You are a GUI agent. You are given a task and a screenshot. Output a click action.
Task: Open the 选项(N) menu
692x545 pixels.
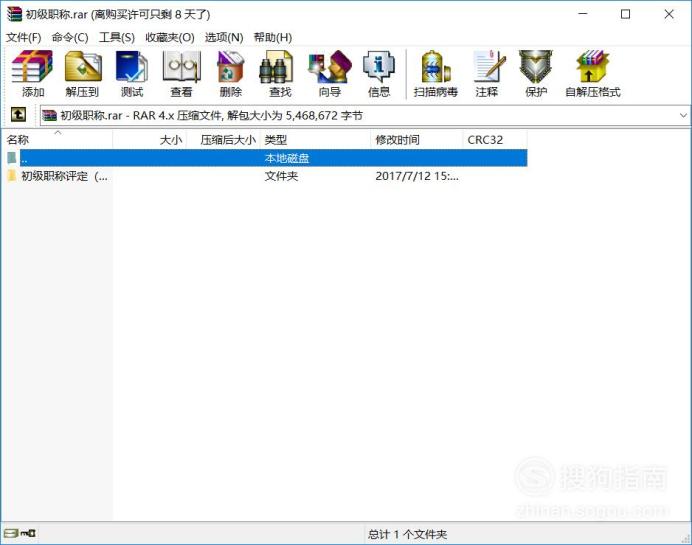tap(224, 38)
